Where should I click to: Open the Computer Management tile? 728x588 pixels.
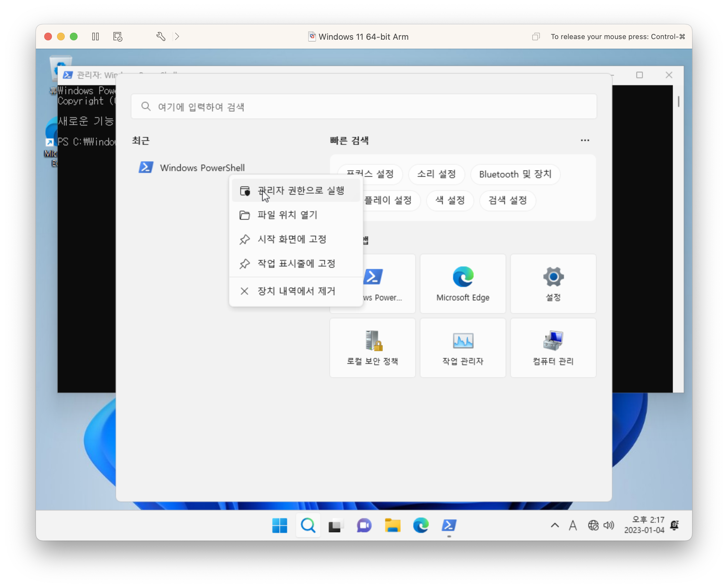pyautogui.click(x=553, y=347)
